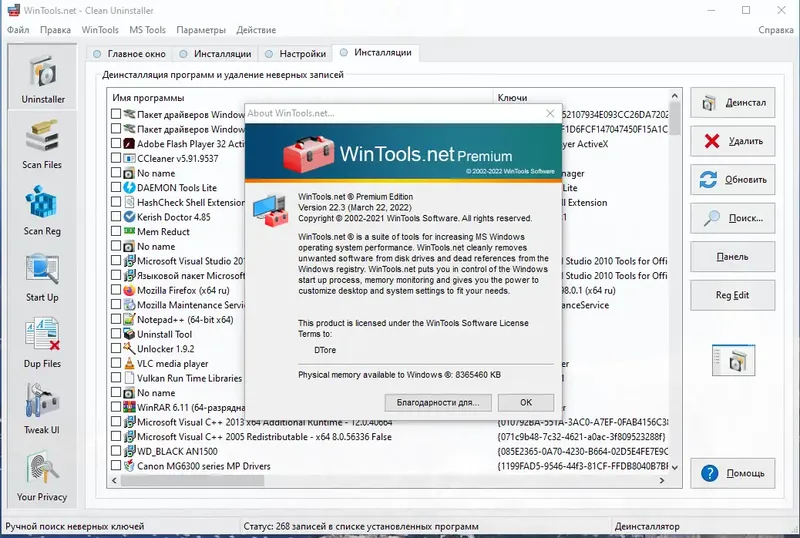Click the Ключи column header
Image resolution: width=800 pixels, height=538 pixels.
pyautogui.click(x=581, y=97)
